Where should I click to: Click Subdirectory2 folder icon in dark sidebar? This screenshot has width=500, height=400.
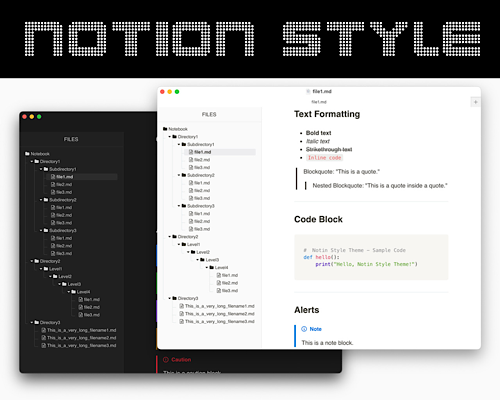point(46,200)
